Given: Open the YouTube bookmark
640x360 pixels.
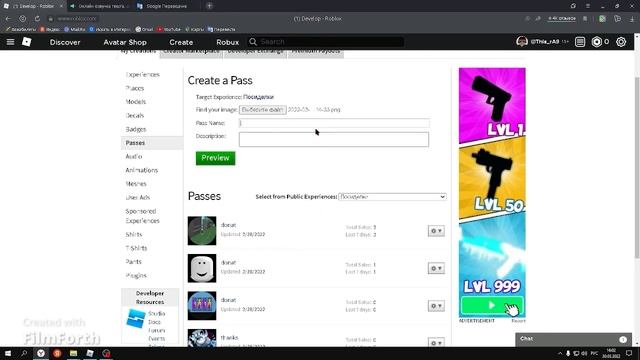Looking at the screenshot, I should (169, 29).
